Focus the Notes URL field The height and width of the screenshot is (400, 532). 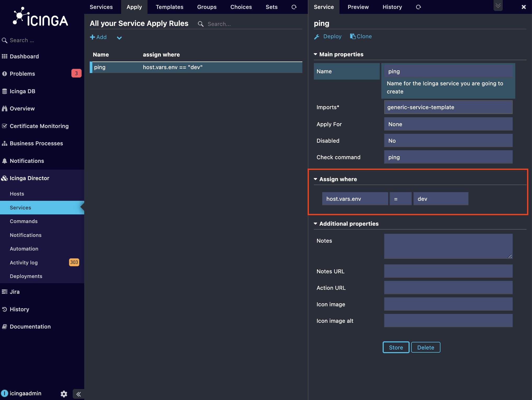[448, 271]
